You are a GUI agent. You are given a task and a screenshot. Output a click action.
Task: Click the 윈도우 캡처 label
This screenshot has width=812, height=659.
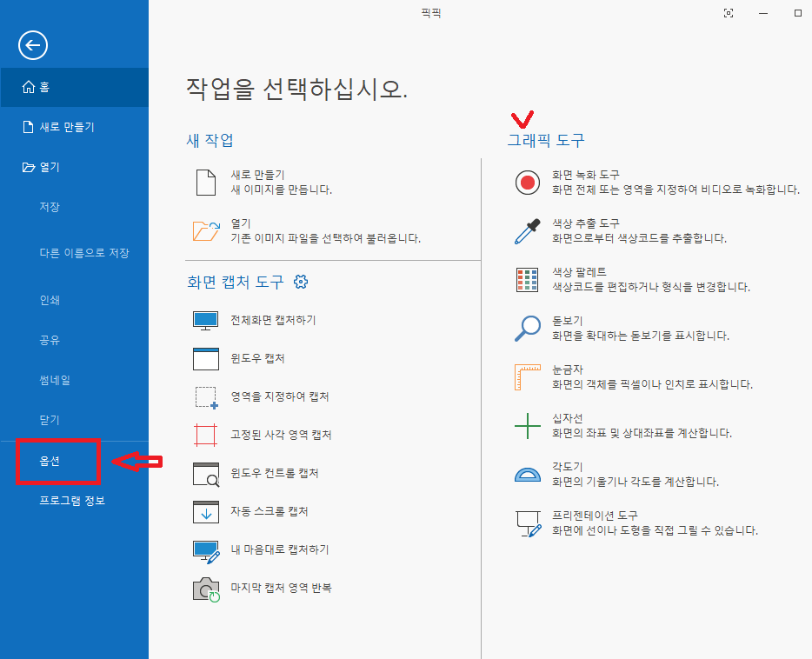coord(257,358)
